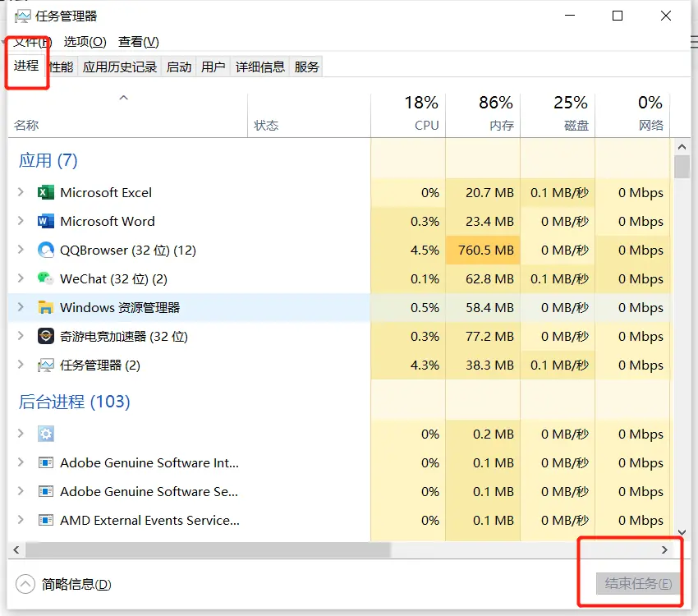Select the Windows 资源管理器 folder icon
698x616 pixels.
[46, 307]
